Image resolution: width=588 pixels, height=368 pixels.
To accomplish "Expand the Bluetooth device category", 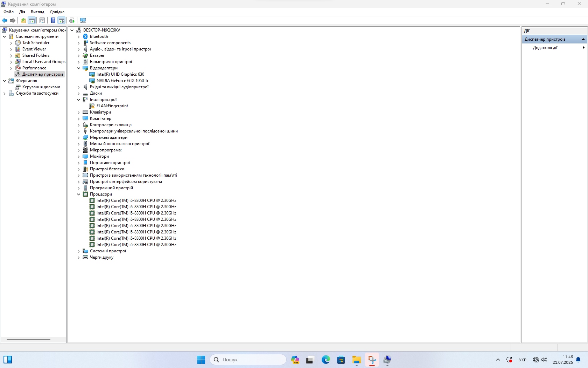I will [79, 37].
